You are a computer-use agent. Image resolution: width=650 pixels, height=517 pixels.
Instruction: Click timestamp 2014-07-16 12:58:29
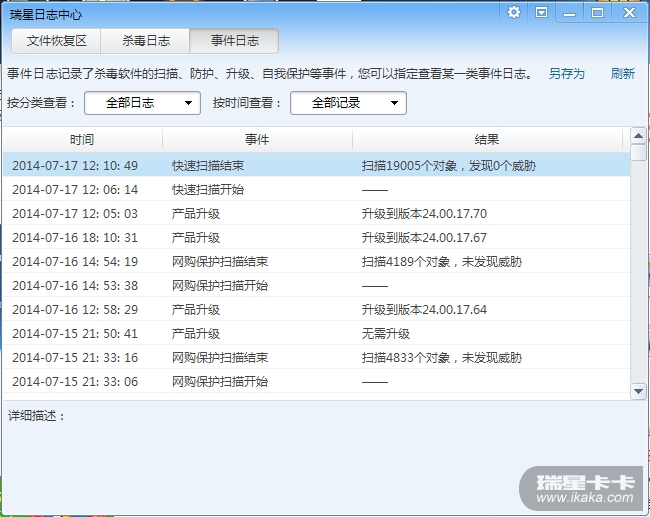(x=75, y=310)
